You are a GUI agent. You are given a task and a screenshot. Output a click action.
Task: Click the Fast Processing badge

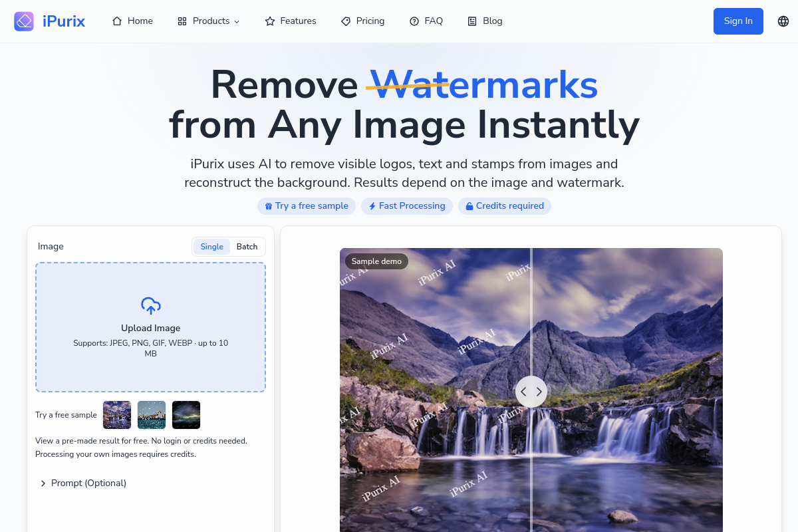coord(407,206)
